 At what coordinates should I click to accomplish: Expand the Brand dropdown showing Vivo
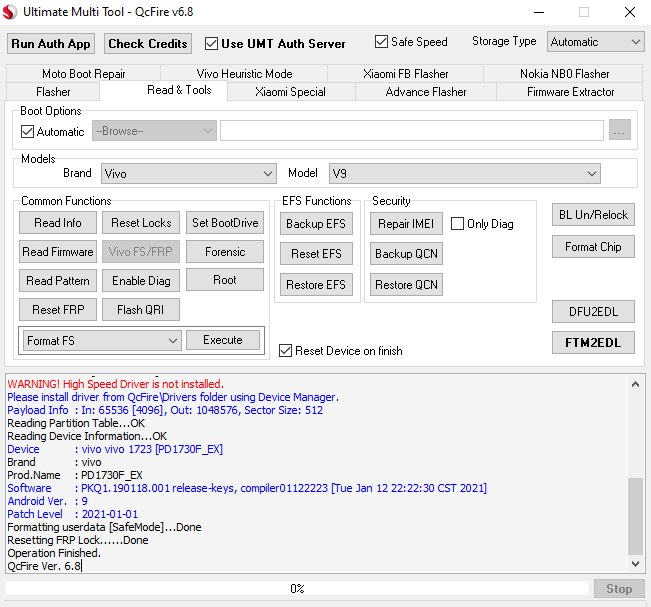tap(188, 174)
